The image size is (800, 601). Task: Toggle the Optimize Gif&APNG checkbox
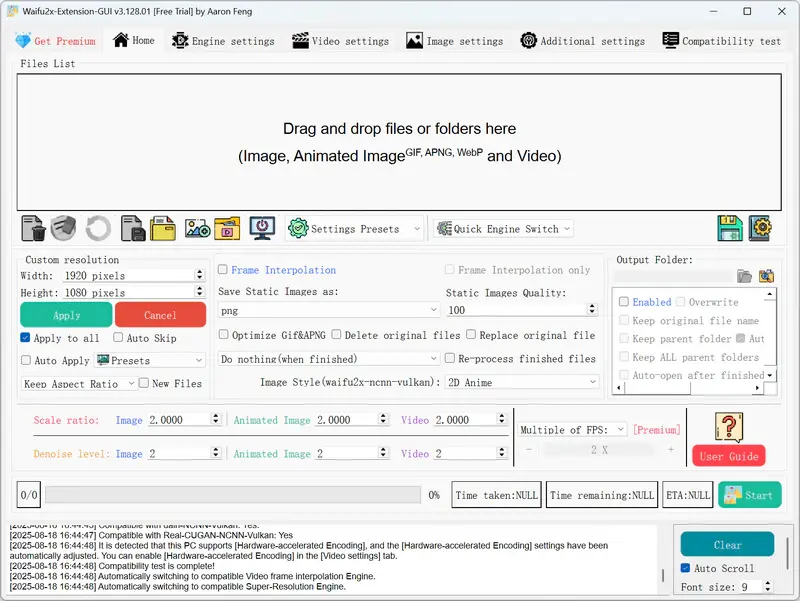click(224, 335)
